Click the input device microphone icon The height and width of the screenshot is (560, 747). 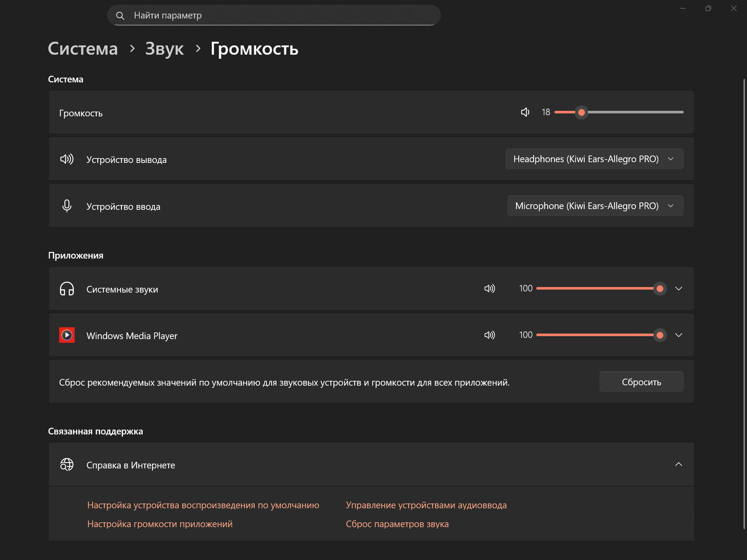point(67,206)
